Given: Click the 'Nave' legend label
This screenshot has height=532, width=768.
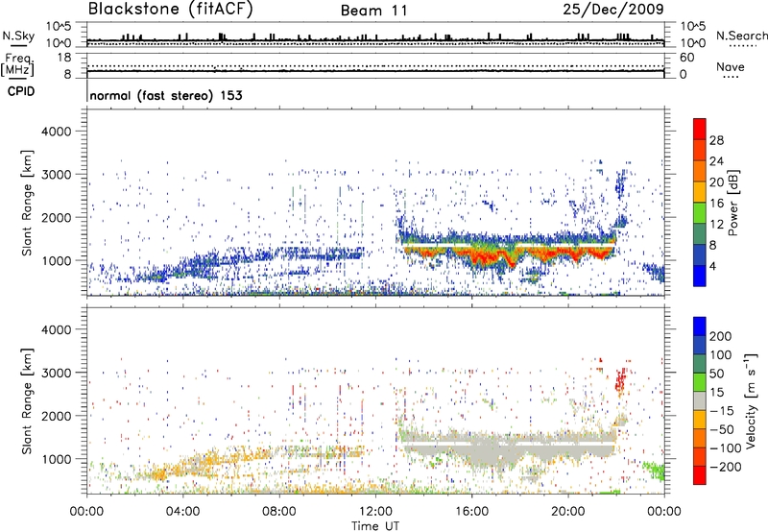Looking at the screenshot, I should [x=731, y=67].
